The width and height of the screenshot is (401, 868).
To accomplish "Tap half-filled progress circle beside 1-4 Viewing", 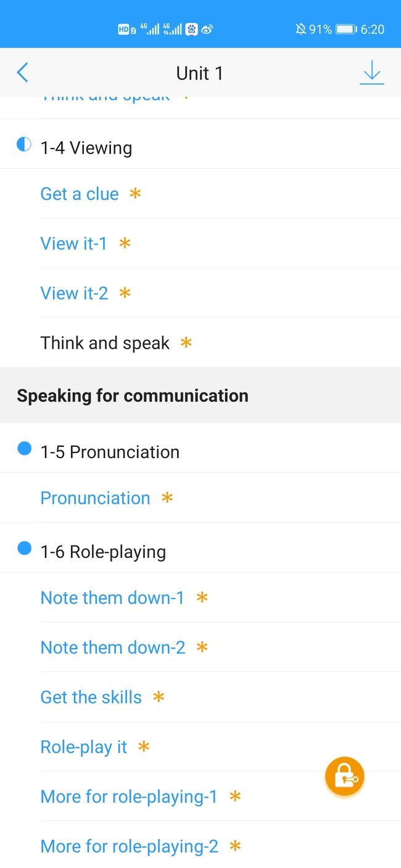I will pyautogui.click(x=23, y=145).
